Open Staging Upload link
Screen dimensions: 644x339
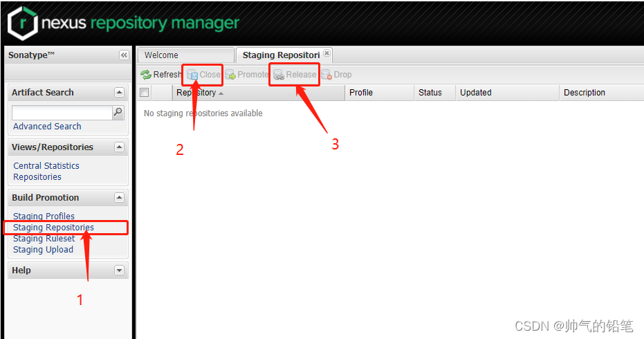click(x=43, y=250)
